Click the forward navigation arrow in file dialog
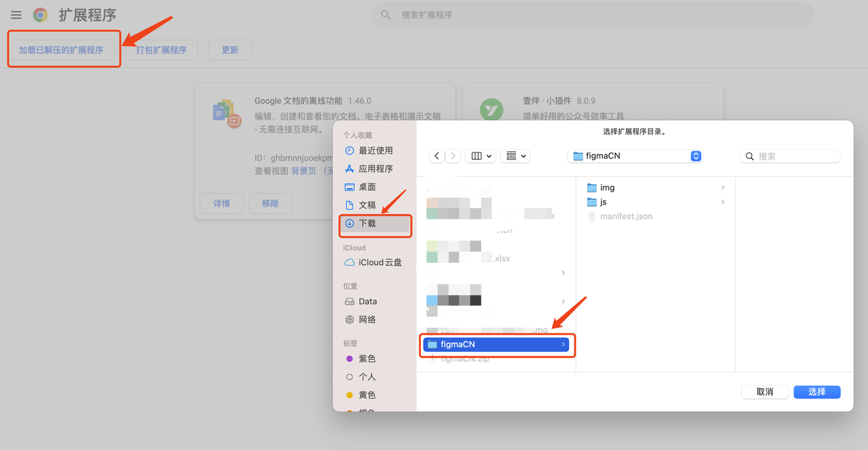 click(453, 156)
